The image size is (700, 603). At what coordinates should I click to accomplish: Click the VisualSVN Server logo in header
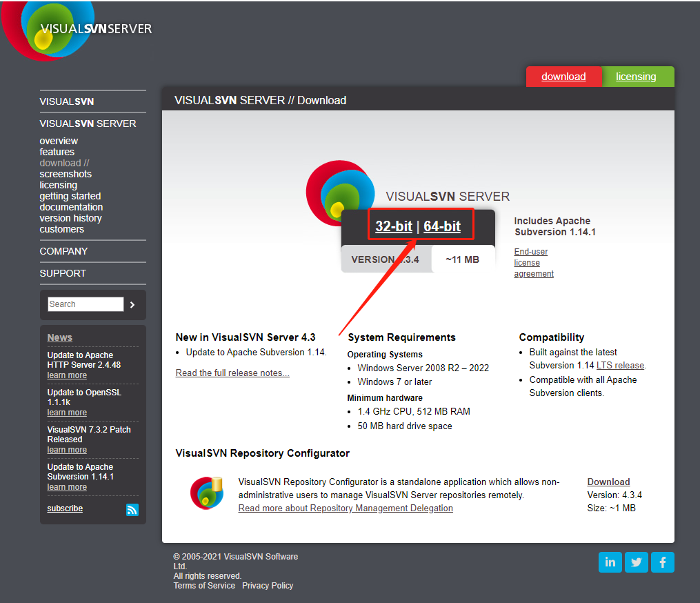pyautogui.click(x=76, y=30)
